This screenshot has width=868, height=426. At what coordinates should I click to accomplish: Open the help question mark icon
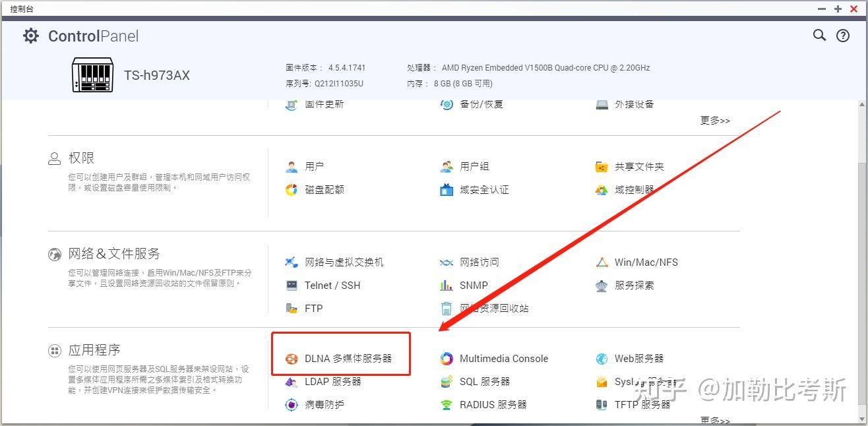(843, 36)
